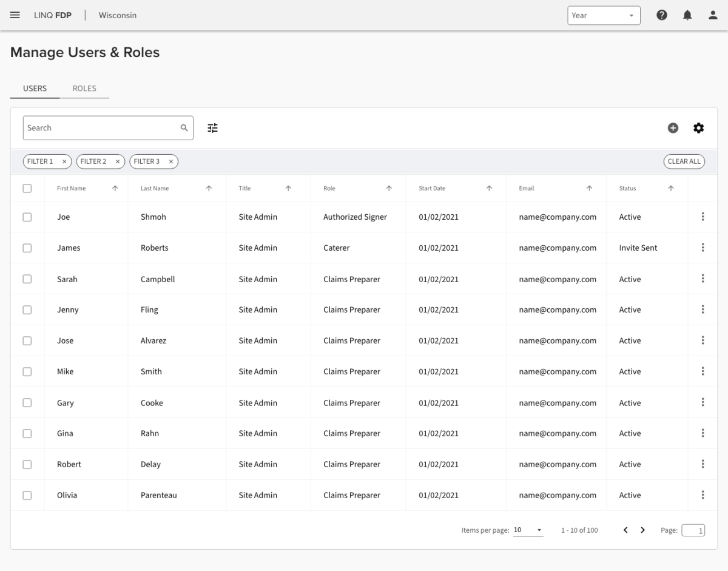The height and width of the screenshot is (571, 728).
Task: Click the help question mark icon
Action: (662, 15)
